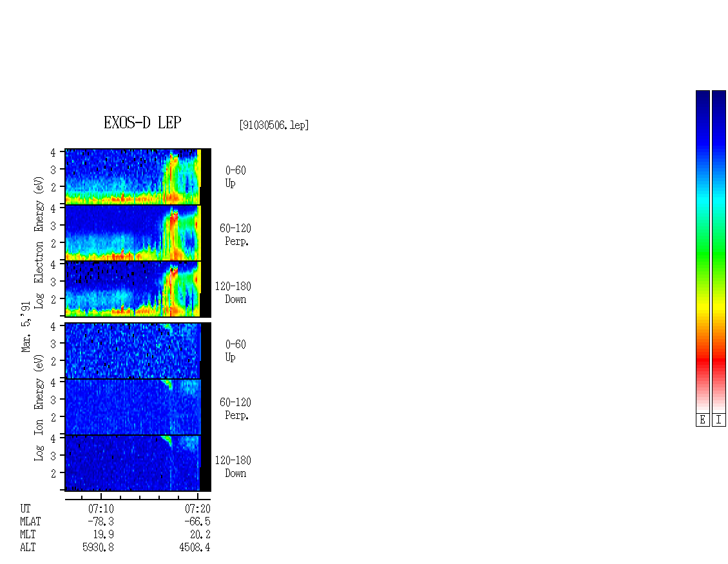This screenshot has width=728, height=564.
Task: Select the MLT value 20.2
Action: 200,535
